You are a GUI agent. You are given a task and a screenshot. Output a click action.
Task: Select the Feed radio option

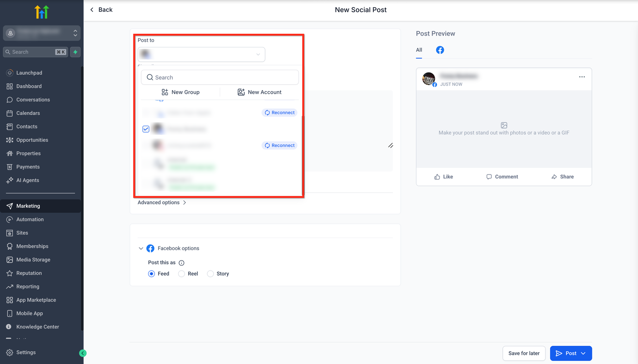coord(151,274)
